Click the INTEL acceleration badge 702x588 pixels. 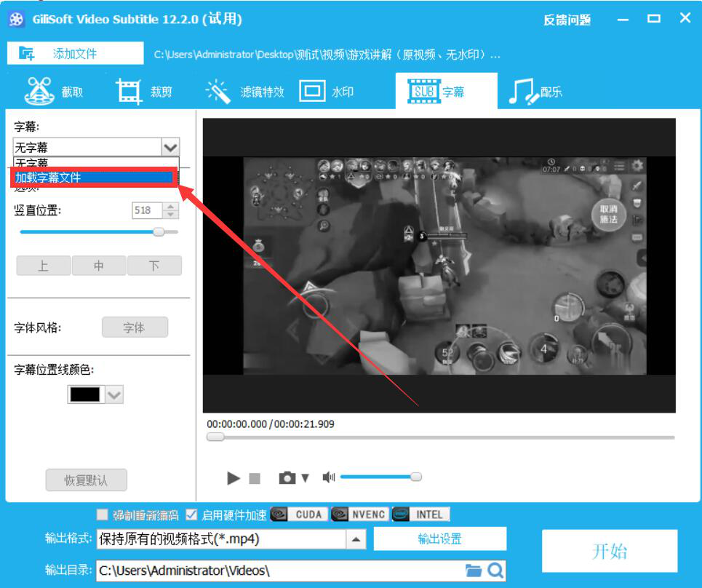click(x=421, y=514)
